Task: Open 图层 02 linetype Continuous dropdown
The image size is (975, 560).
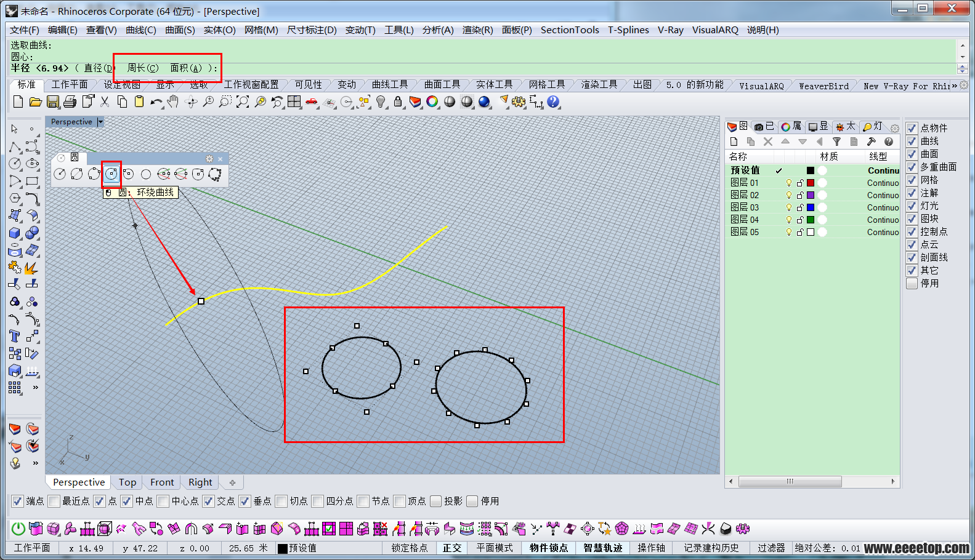Action: pyautogui.click(x=883, y=195)
